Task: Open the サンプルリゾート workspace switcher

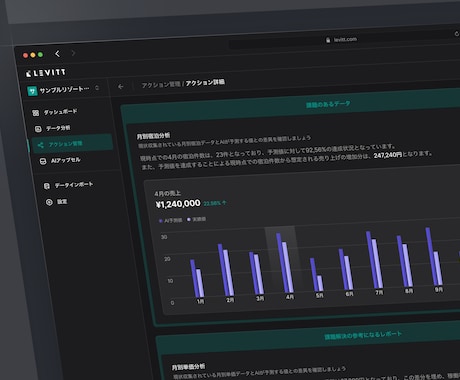Action: (63, 90)
